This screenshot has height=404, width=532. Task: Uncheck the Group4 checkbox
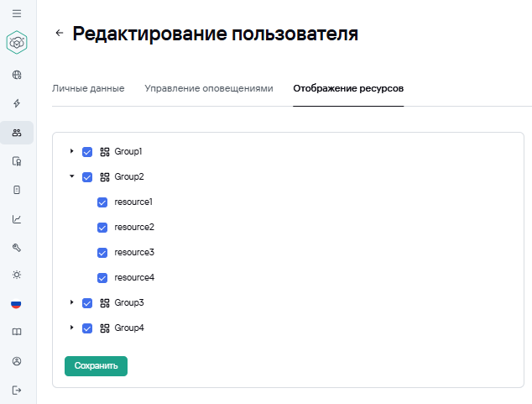87,328
